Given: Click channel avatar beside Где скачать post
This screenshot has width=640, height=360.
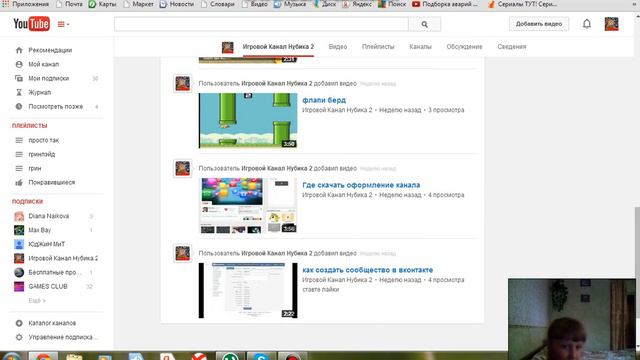Looking at the screenshot, I should [x=182, y=169].
